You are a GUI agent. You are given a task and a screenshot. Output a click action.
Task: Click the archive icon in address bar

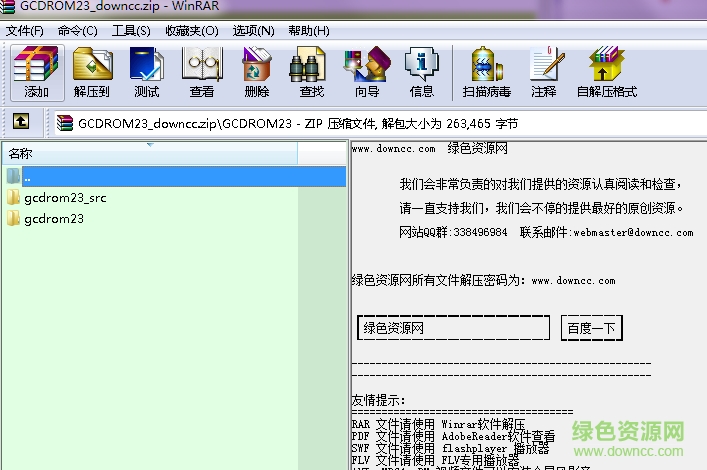coord(65,123)
